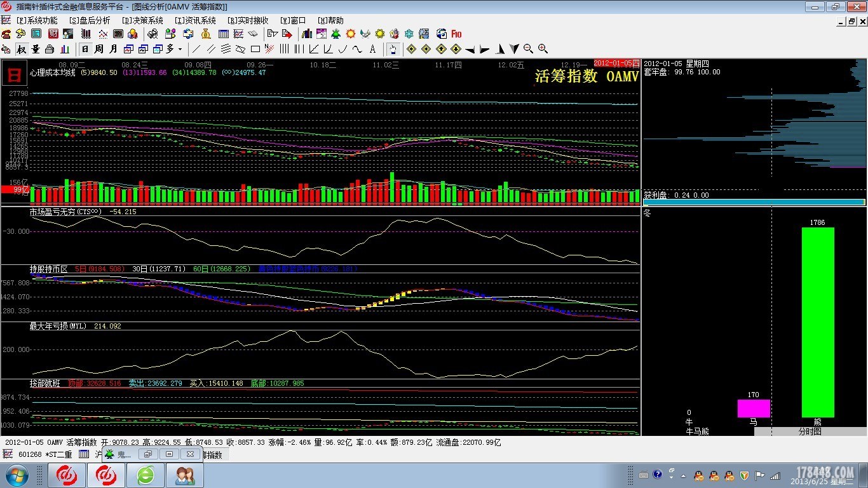868x488 pixels.
Task: Open the green browser taskbar icon
Action: pos(146,475)
